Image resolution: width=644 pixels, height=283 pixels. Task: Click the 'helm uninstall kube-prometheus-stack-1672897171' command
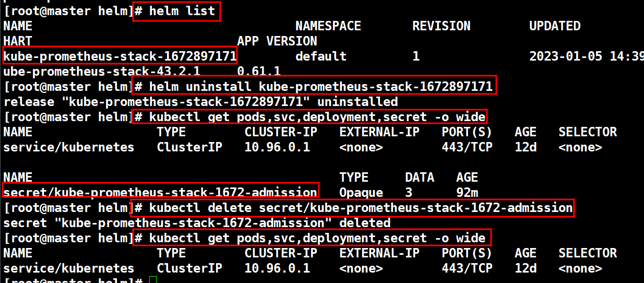tap(320, 86)
